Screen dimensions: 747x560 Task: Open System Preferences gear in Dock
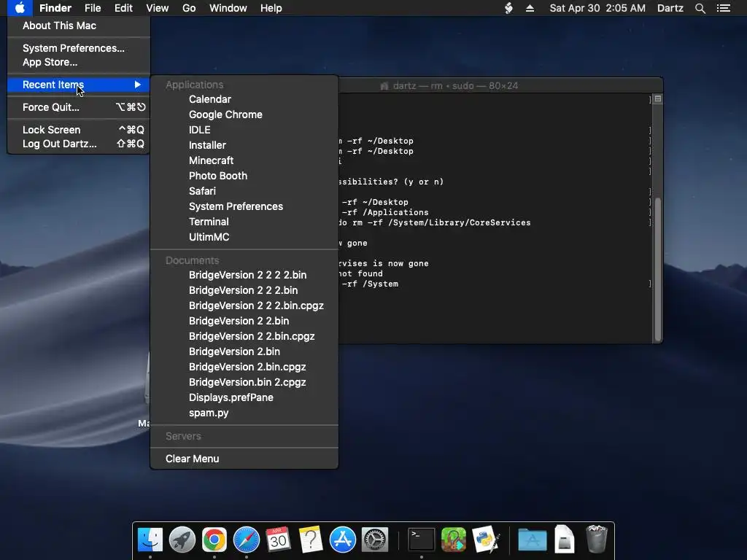click(x=375, y=540)
